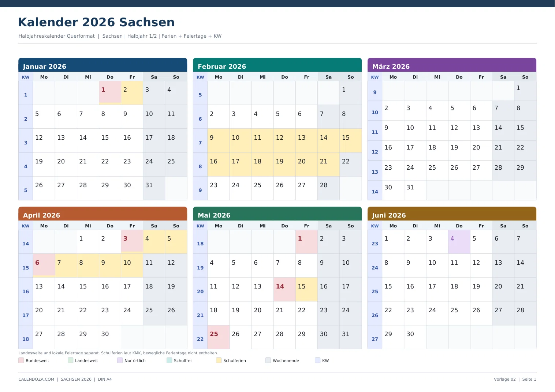Click May 14 holiday cell
This screenshot has height=392, width=555.
click(284, 289)
